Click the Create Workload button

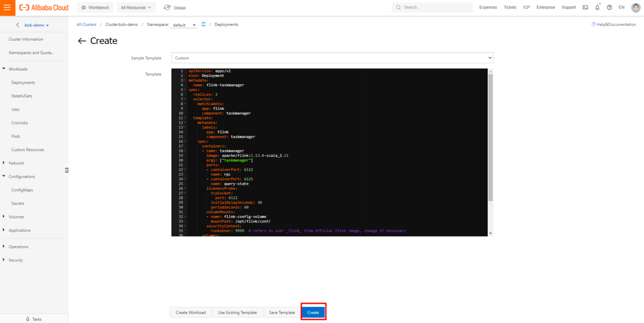(x=191, y=312)
